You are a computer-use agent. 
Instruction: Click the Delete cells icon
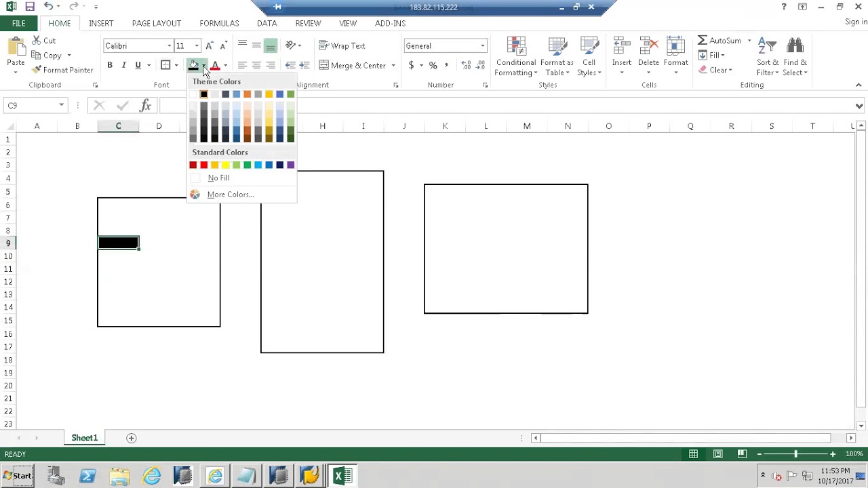(648, 47)
